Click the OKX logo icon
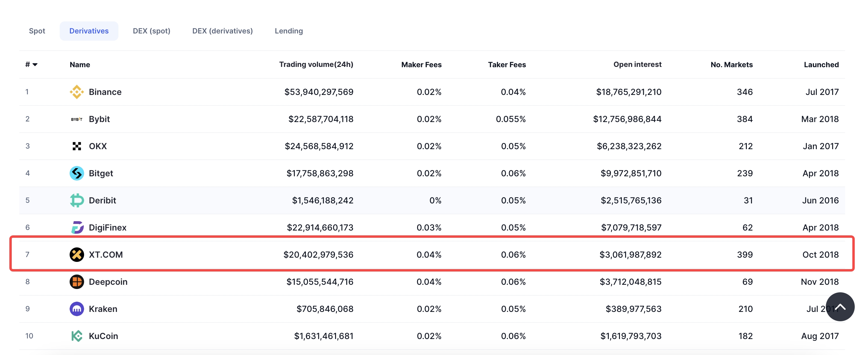Viewport: 868px width, 355px height. point(77,146)
